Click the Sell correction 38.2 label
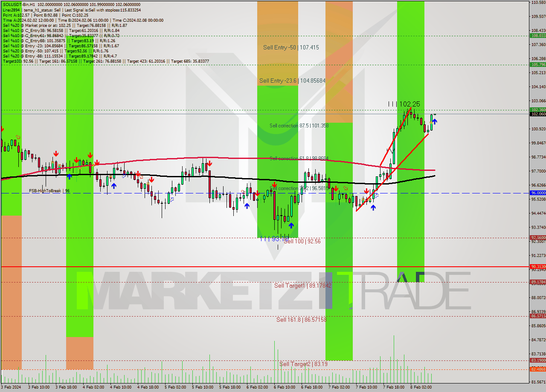 (299, 188)
